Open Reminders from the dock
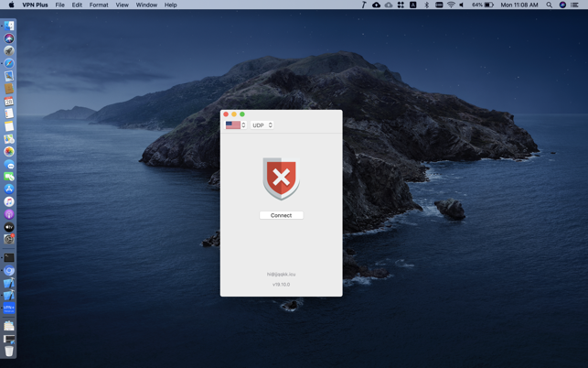Screen dimensions: 588x368 (9, 114)
